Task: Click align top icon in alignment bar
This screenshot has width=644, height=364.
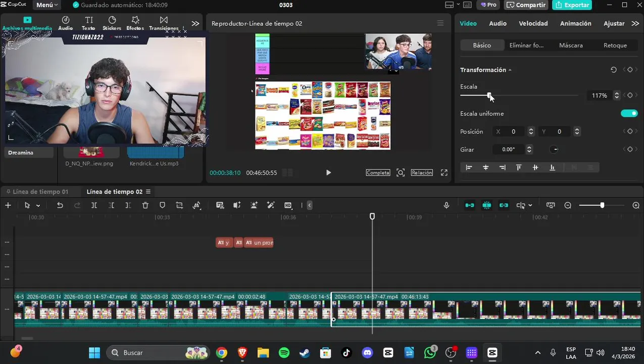Action: click(x=519, y=167)
